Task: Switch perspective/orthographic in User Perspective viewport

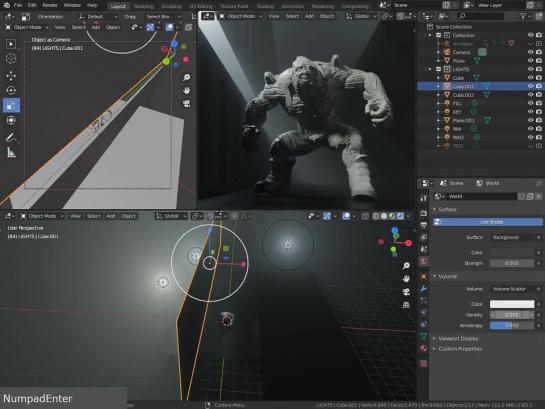Action: point(406,305)
